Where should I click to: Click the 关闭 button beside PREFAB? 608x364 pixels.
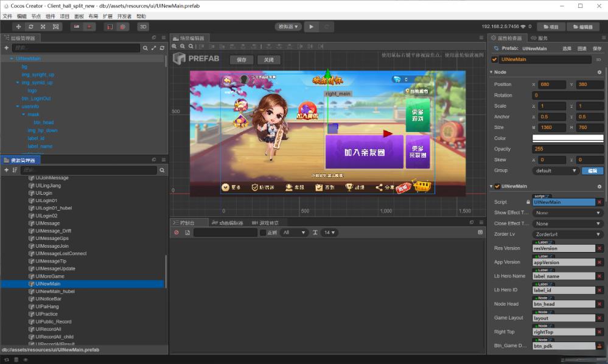click(x=268, y=60)
